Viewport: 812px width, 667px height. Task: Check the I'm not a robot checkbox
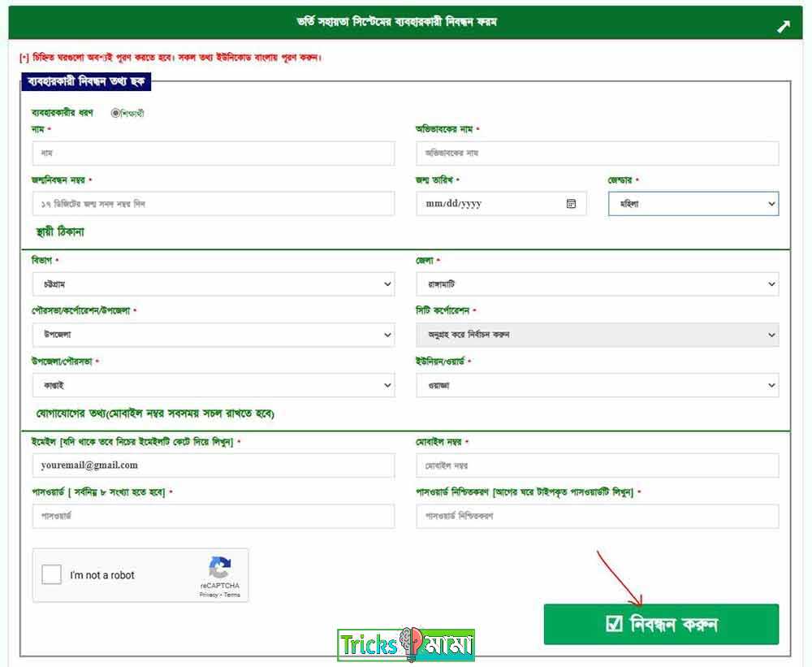[x=52, y=574]
